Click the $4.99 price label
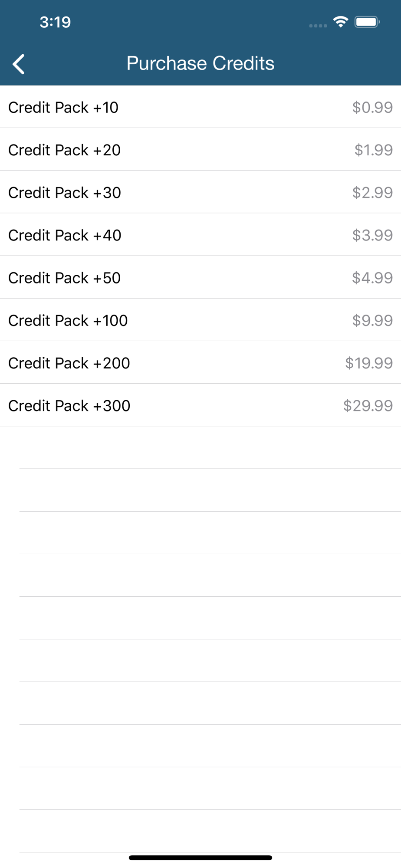Image resolution: width=401 pixels, height=868 pixels. tap(372, 277)
